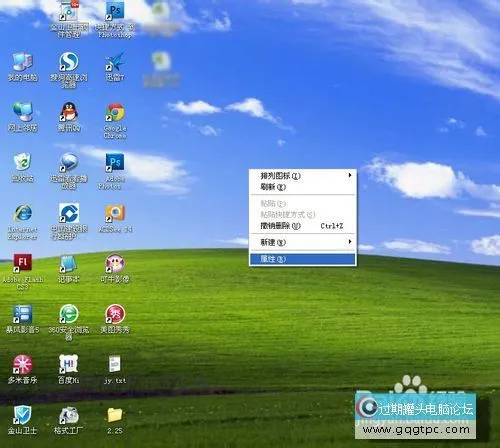
Task: Expand the 排列图标 (Arrange Icons) submenu
Action: pyautogui.click(x=303, y=176)
